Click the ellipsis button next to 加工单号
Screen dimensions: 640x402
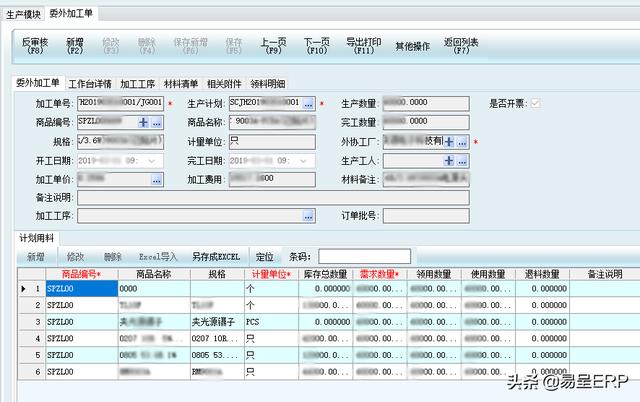(156, 103)
